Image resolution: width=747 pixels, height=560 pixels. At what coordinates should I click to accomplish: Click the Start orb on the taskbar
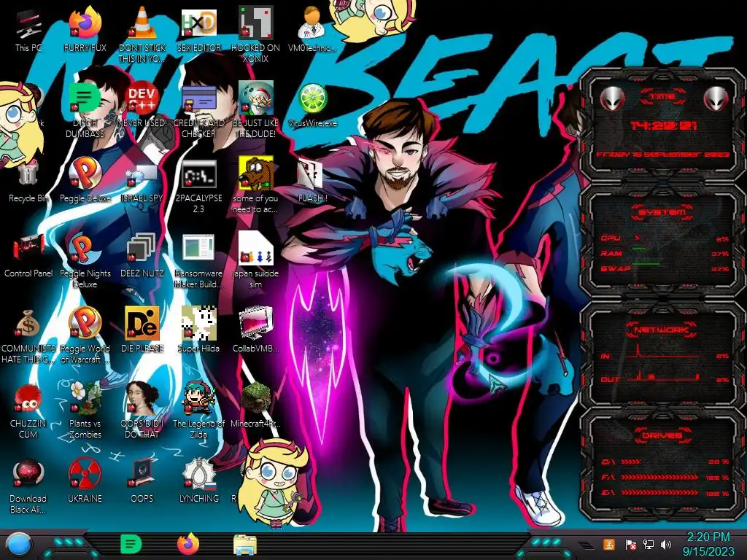pyautogui.click(x=19, y=545)
